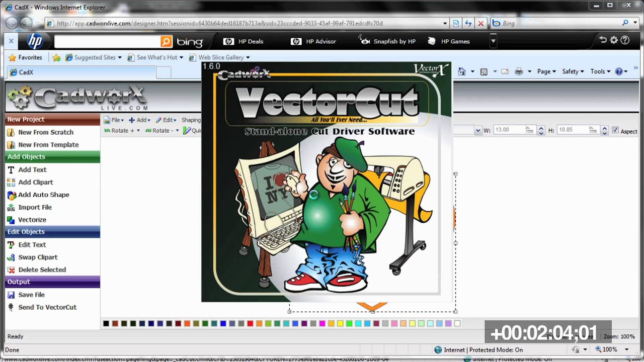
Task: Click the Print icon
Action: [x=519, y=72]
